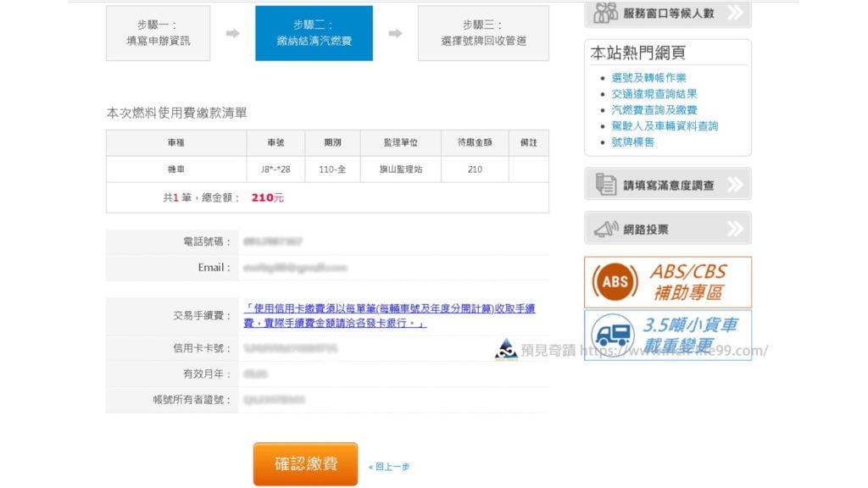This screenshot has height=488, width=868.
Task: Click the 待繳金額 column header
Action: click(x=475, y=142)
